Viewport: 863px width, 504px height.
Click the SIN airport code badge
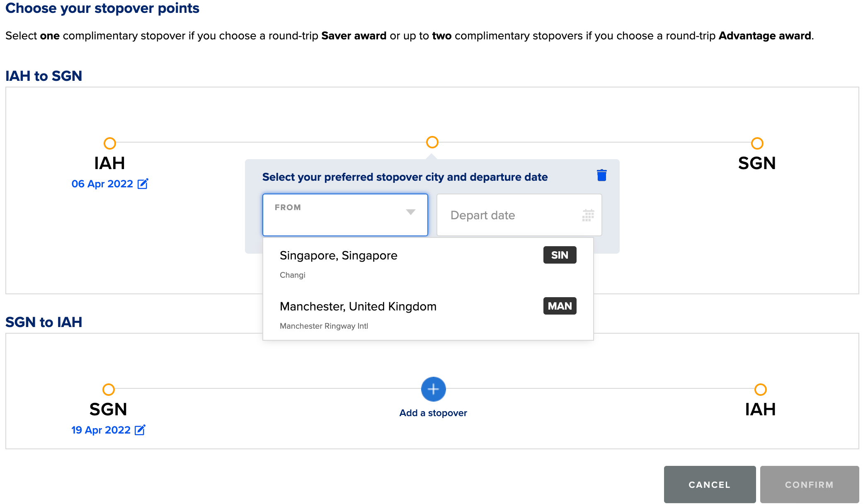click(x=559, y=255)
